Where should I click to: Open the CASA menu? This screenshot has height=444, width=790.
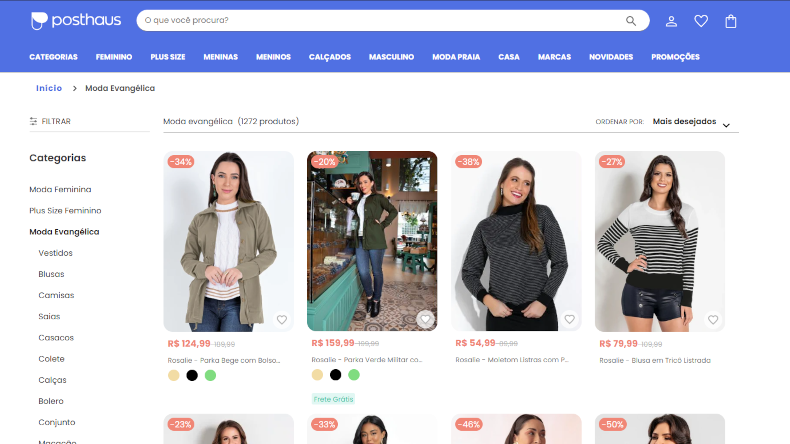509,57
